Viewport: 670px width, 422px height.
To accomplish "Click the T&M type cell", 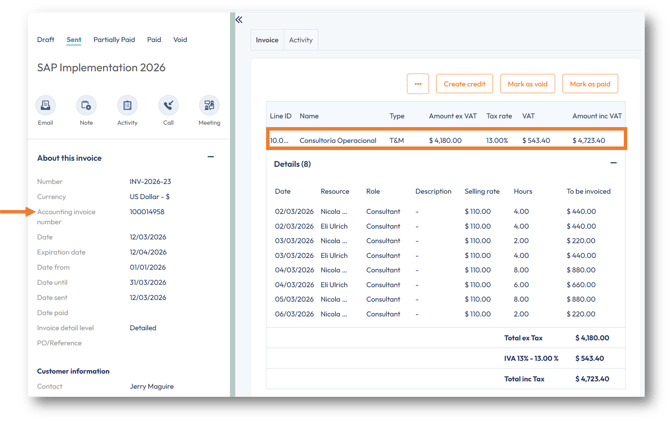I will coord(397,140).
